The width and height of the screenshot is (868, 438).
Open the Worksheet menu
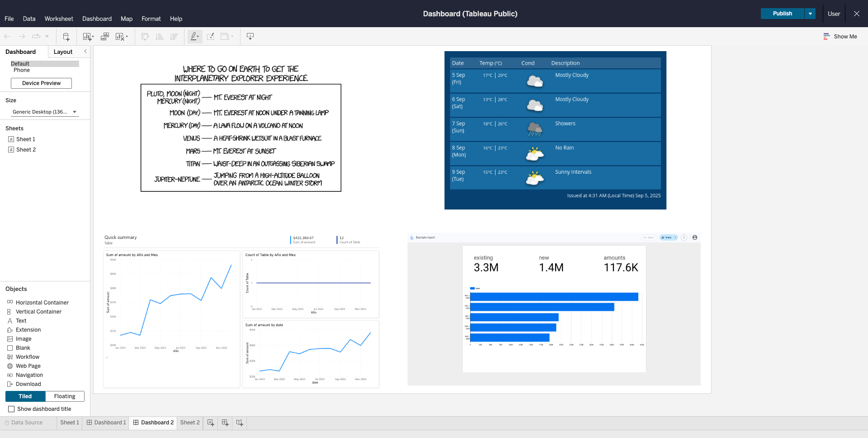(x=59, y=19)
